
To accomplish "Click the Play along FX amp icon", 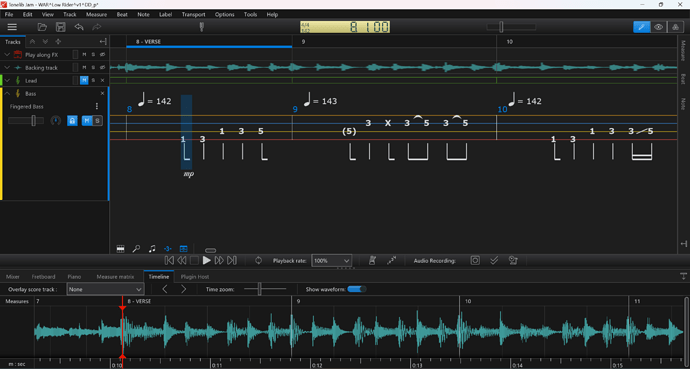I will coord(18,55).
